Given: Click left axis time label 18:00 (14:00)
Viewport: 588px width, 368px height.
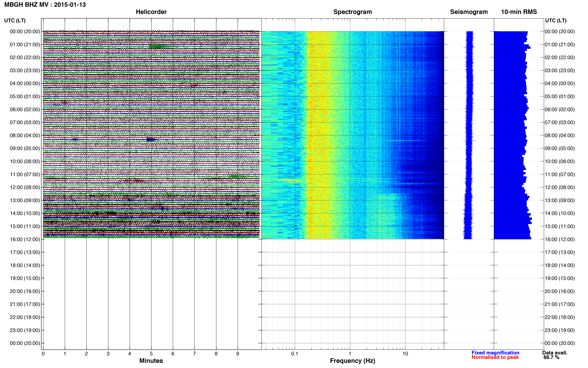Looking at the screenshot, I should point(25,265).
